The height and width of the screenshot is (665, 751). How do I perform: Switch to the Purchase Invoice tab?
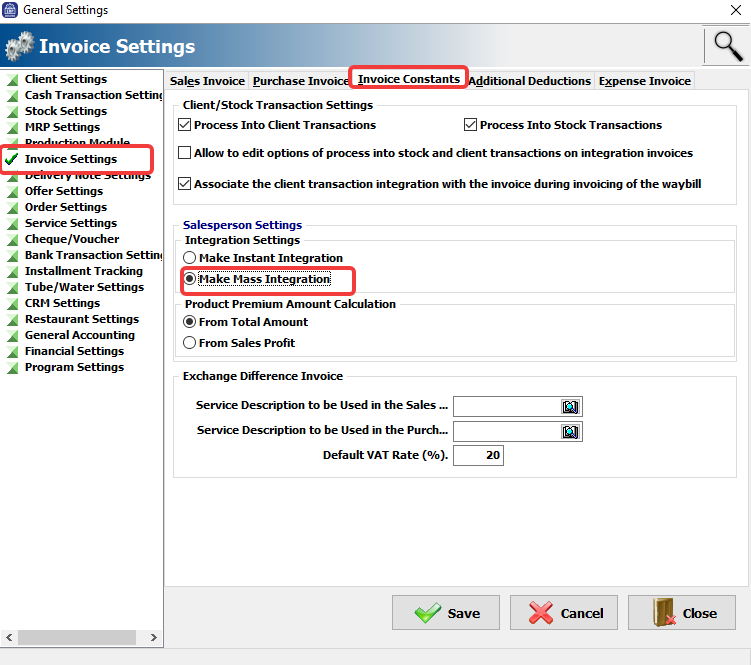(301, 81)
